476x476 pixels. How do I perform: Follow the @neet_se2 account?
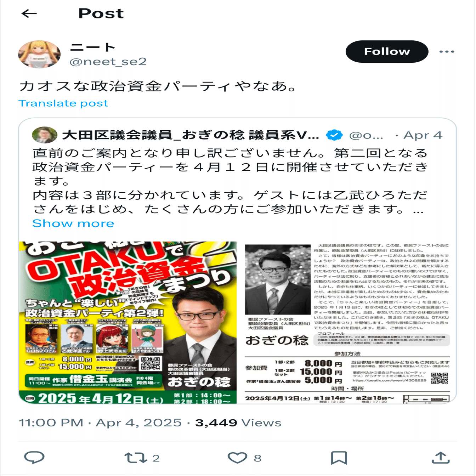[387, 52]
